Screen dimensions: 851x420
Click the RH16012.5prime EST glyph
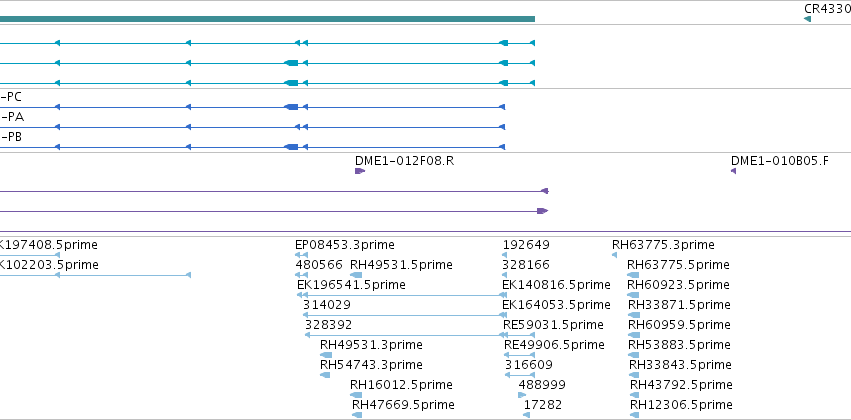pos(356,395)
